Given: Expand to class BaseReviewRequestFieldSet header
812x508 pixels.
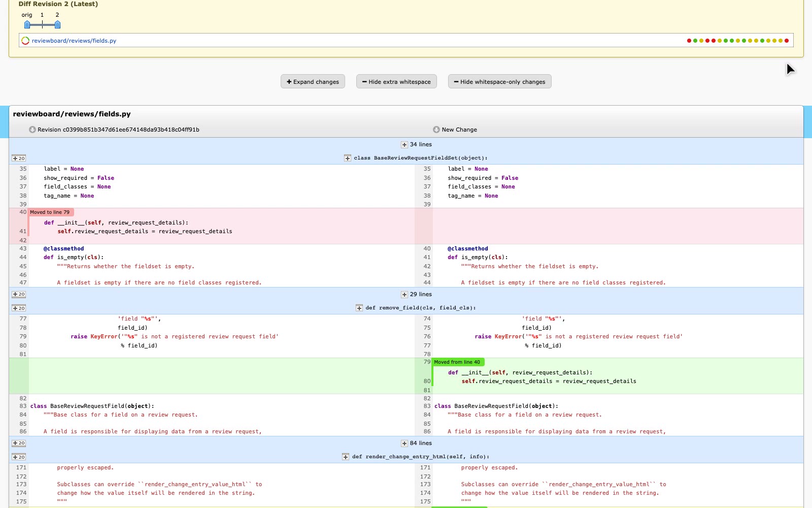Looking at the screenshot, I should coord(348,158).
